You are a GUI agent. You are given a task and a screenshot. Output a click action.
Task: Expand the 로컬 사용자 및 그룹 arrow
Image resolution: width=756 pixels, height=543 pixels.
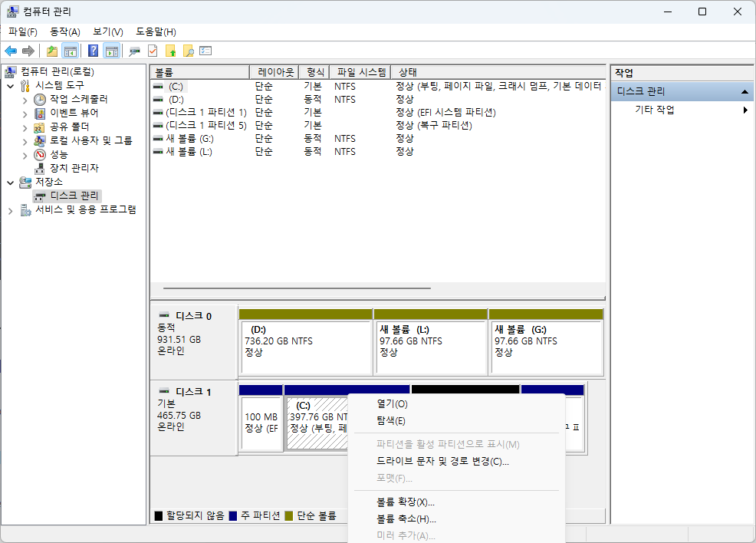pyautogui.click(x=25, y=141)
